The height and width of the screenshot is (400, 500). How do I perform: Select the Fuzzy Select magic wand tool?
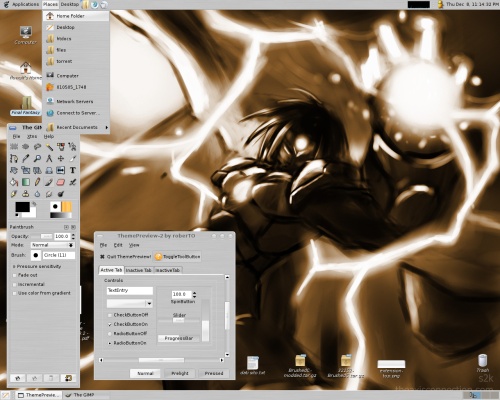tap(49, 147)
